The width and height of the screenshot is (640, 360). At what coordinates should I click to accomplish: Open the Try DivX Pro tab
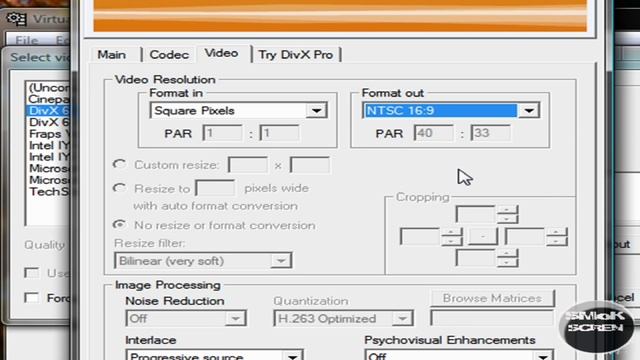click(296, 55)
